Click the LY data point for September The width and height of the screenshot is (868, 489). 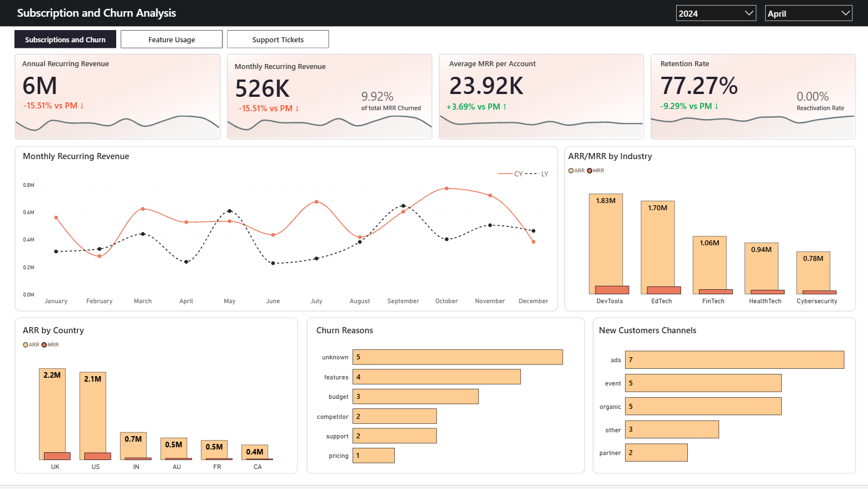[403, 206]
